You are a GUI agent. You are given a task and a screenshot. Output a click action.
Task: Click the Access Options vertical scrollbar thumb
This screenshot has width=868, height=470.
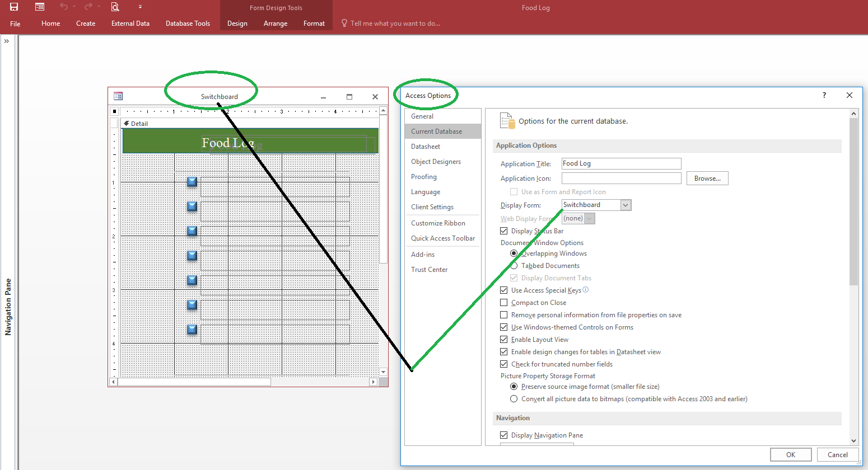[853, 201]
